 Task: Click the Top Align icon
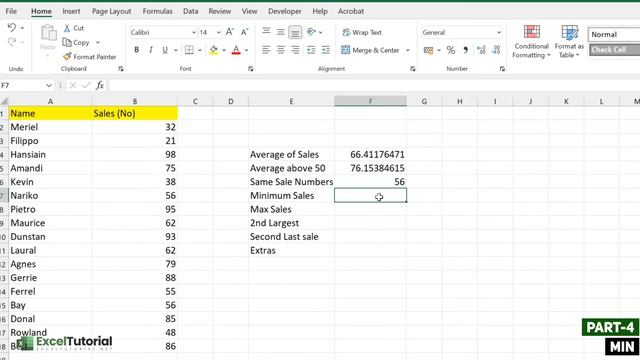tap(266, 31)
